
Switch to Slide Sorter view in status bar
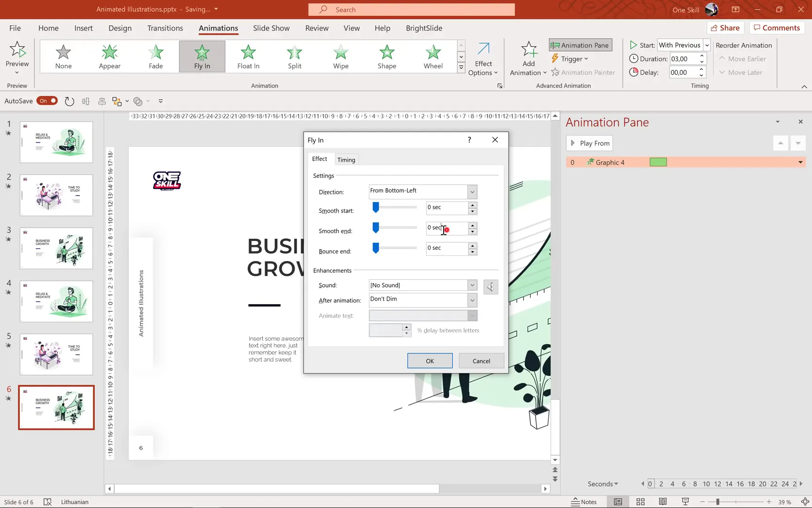pos(640,501)
